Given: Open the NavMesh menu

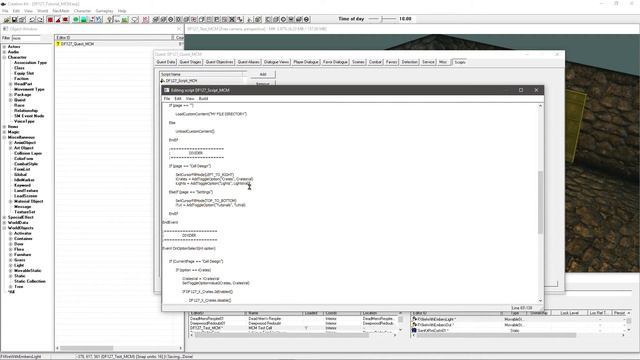Looking at the screenshot, I should pos(61,11).
